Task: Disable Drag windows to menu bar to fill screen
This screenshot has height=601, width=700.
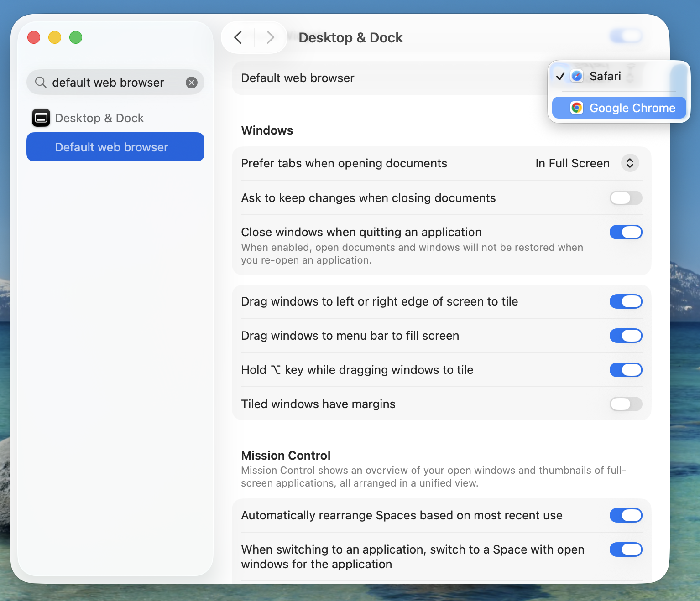Action: pyautogui.click(x=626, y=336)
